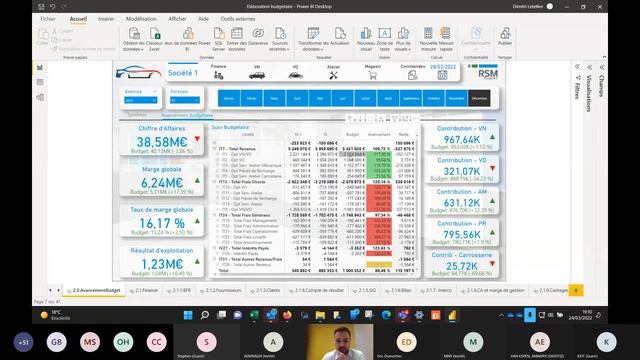Select the SQL Server source icon

click(x=219, y=34)
